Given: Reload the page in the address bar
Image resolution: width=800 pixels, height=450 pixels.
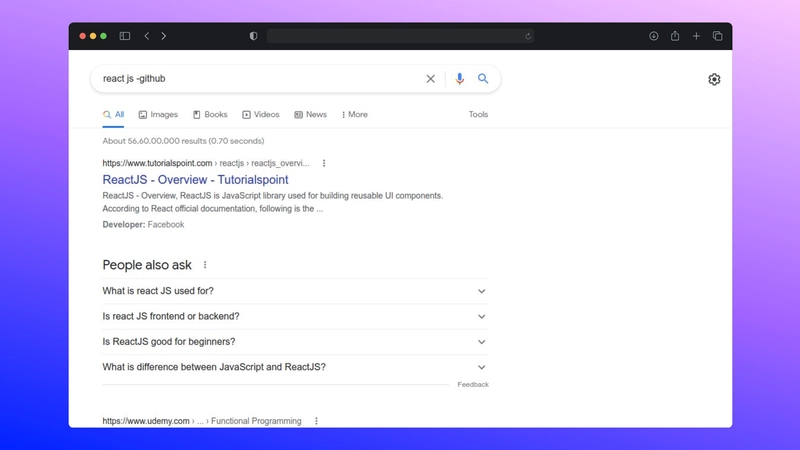Looking at the screenshot, I should coord(528,36).
